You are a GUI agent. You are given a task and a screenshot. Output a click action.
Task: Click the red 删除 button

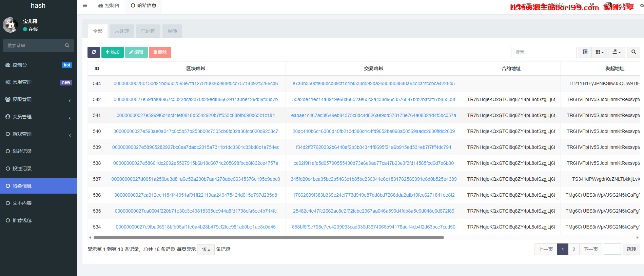pyautogui.click(x=160, y=52)
